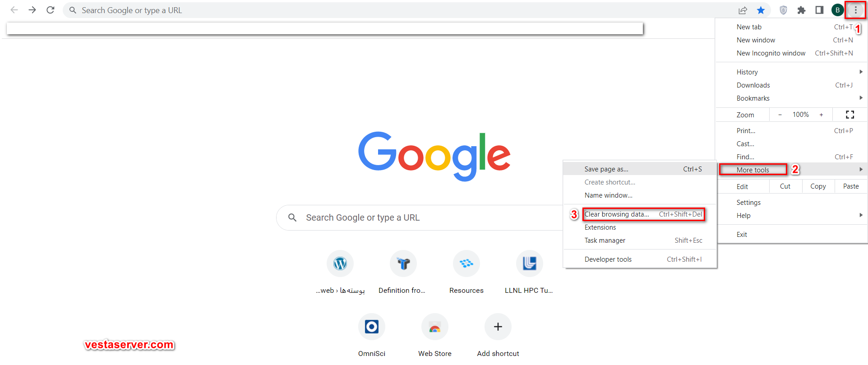This screenshot has width=868, height=365.
Task: Click the Add shortcut plus icon
Action: pyautogui.click(x=498, y=327)
